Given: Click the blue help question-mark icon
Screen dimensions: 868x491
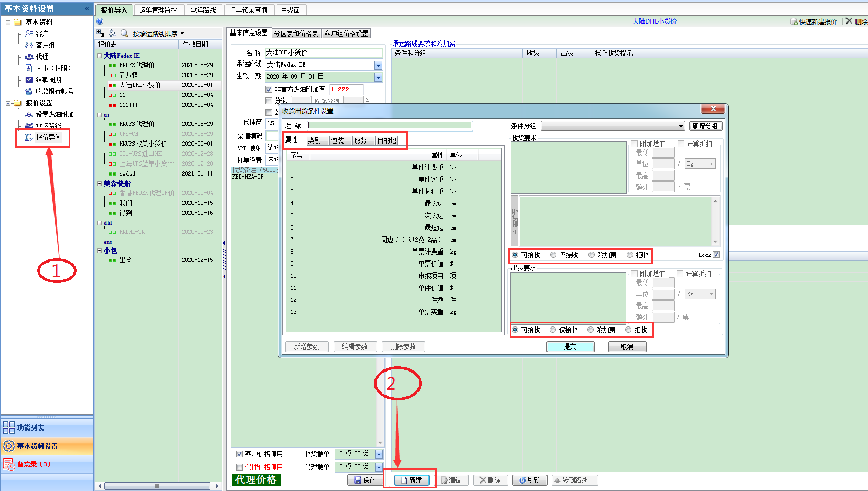Looking at the screenshot, I should coord(100,21).
